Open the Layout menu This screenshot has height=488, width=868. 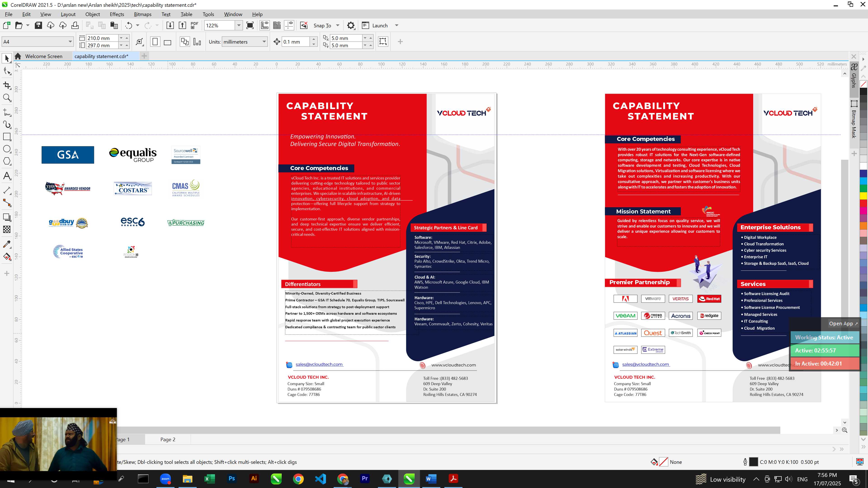[x=68, y=14]
